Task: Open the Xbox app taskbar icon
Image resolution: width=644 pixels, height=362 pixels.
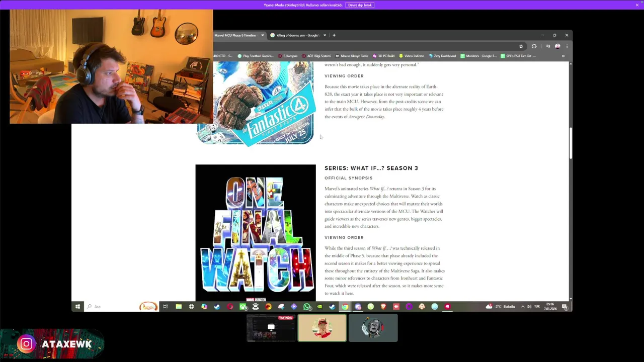Action: tap(243, 306)
